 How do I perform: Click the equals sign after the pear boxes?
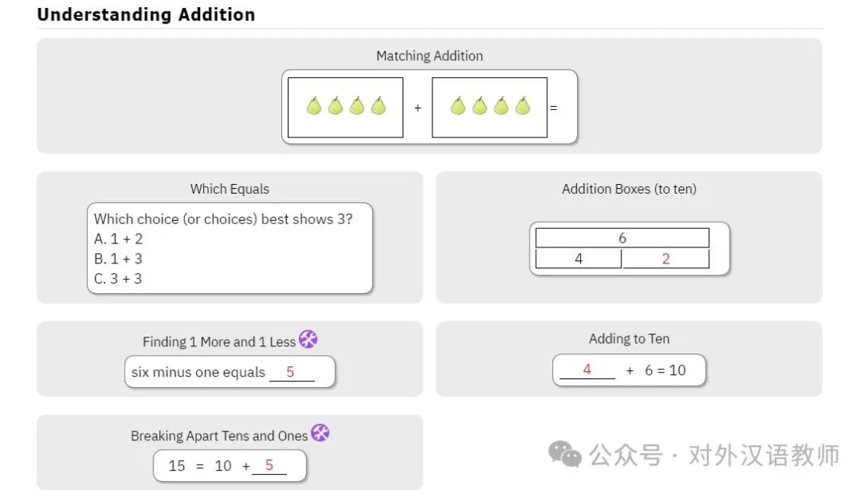point(553,108)
